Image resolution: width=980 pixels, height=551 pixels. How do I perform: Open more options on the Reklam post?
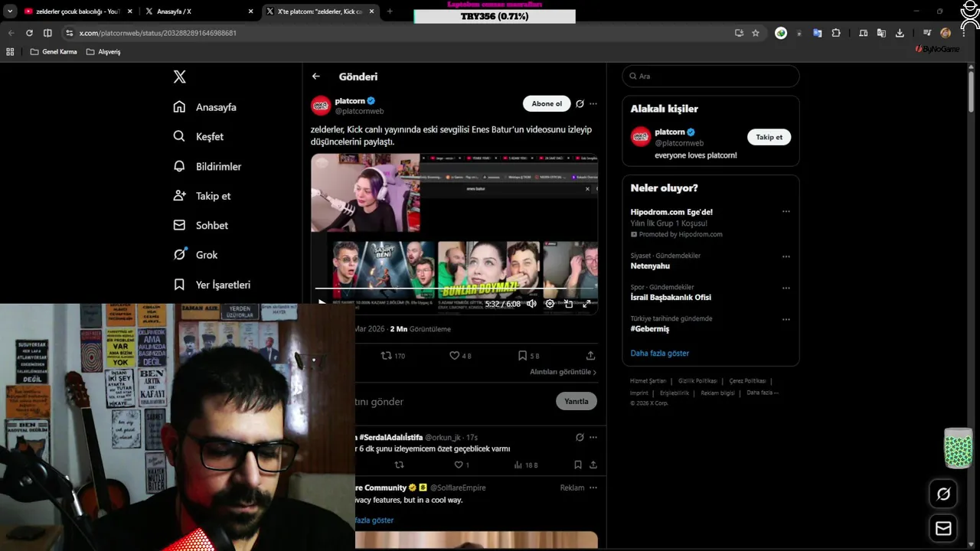593,487
